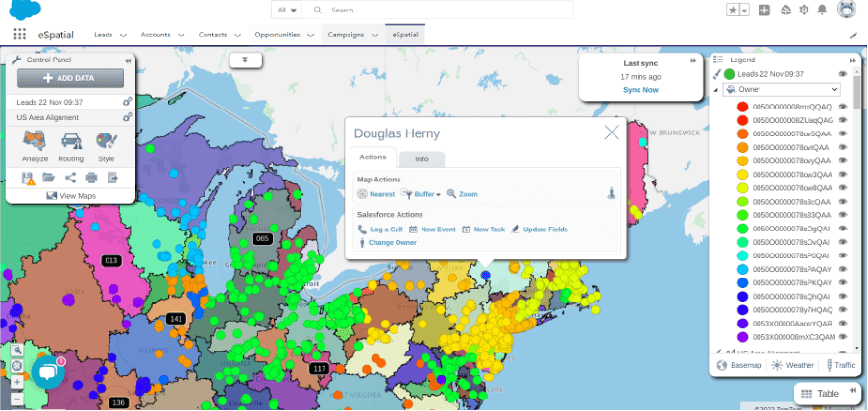This screenshot has width=868, height=411.
Task: Click the red swatch for 0050O000008ZUaqQAG
Action: 742,120
